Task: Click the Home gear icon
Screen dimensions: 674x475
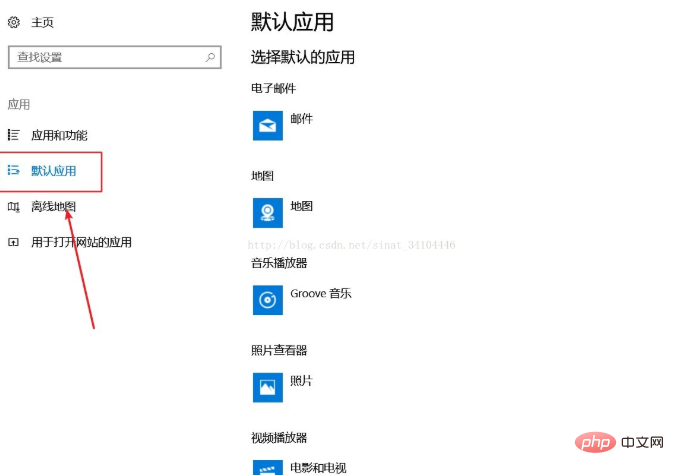Action: point(14,22)
